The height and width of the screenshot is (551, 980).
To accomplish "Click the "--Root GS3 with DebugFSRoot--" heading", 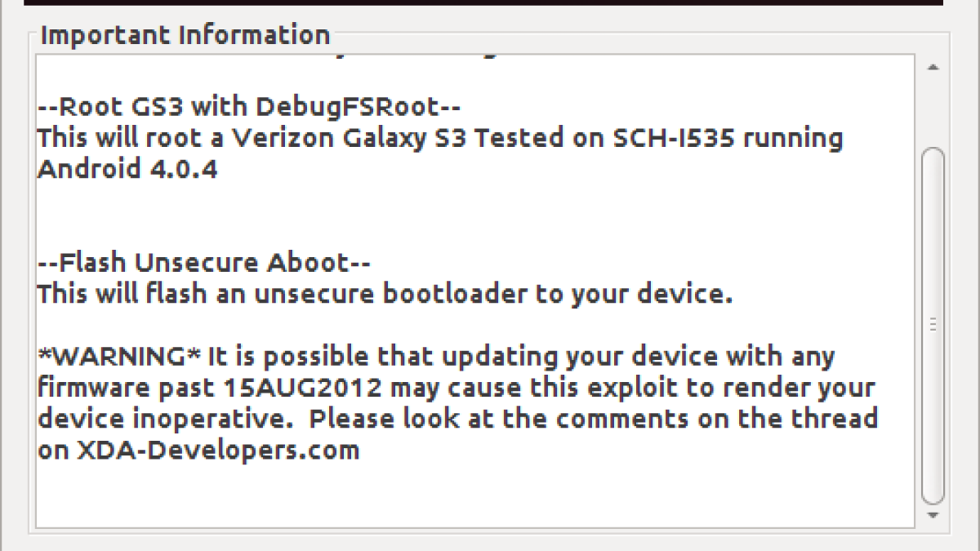I will click(x=250, y=107).
